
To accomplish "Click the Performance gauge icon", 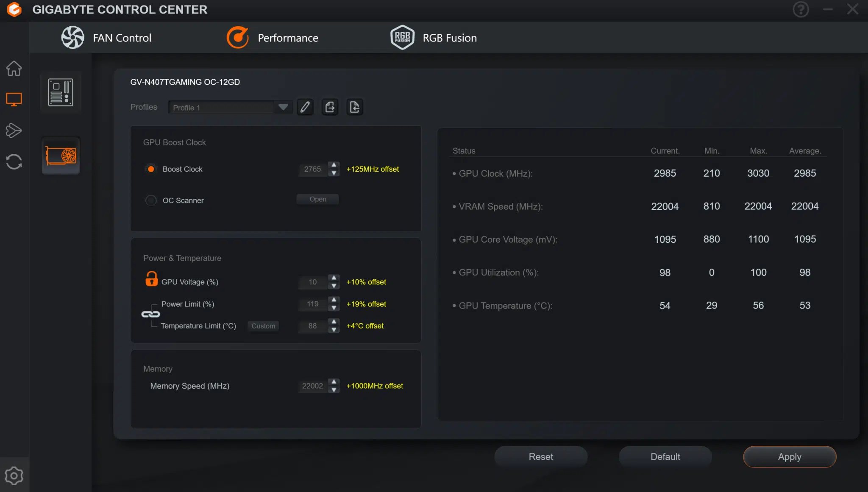I will (238, 38).
